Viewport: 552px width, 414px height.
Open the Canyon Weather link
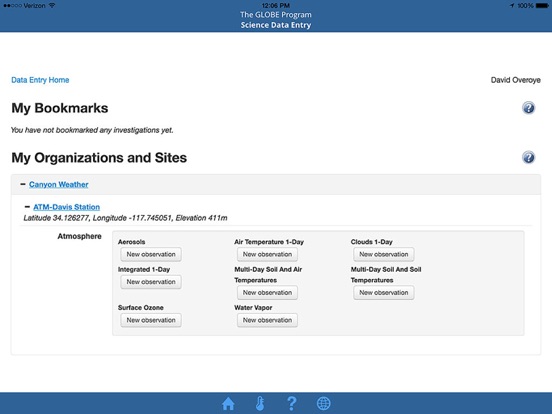tap(58, 184)
